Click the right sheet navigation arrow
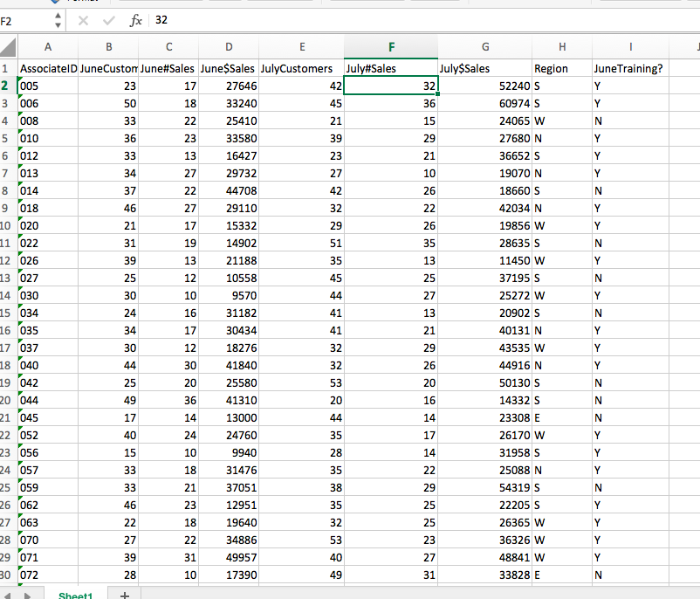The width and height of the screenshot is (700, 599). pyautogui.click(x=24, y=593)
